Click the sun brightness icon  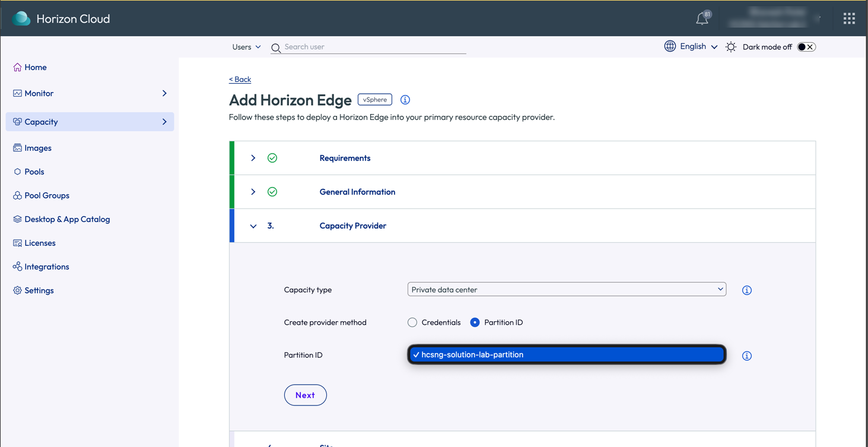[x=731, y=47]
